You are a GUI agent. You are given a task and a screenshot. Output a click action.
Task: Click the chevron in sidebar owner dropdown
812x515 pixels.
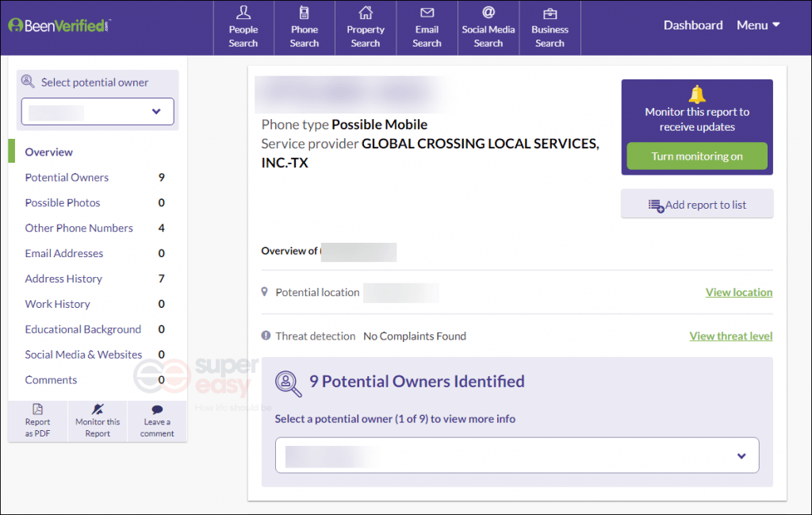(x=156, y=111)
